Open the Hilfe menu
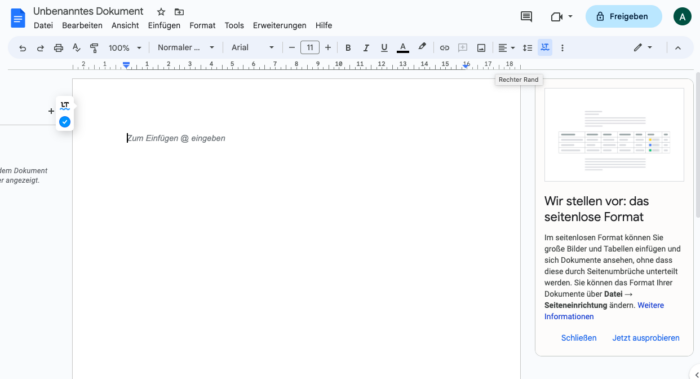This screenshot has width=700, height=379. [x=324, y=25]
